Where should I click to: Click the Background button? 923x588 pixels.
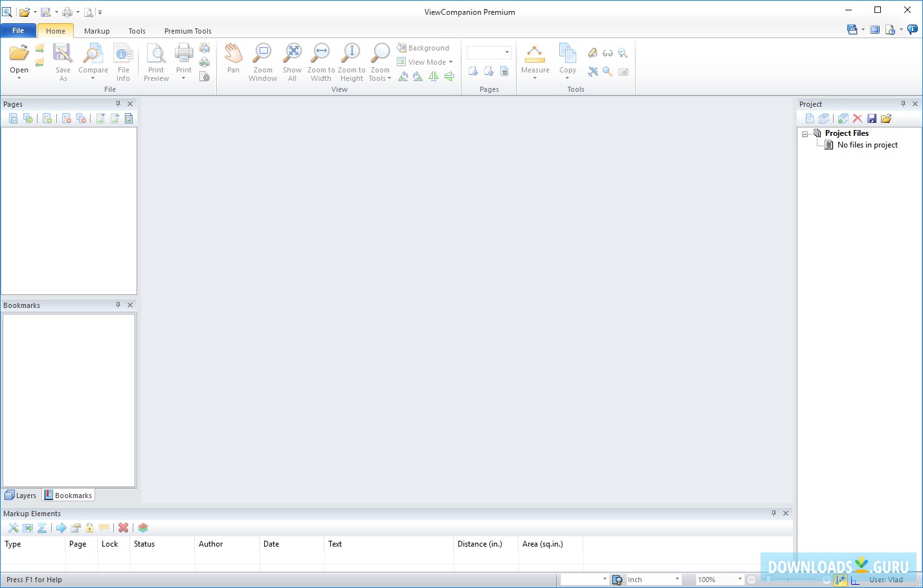423,48
